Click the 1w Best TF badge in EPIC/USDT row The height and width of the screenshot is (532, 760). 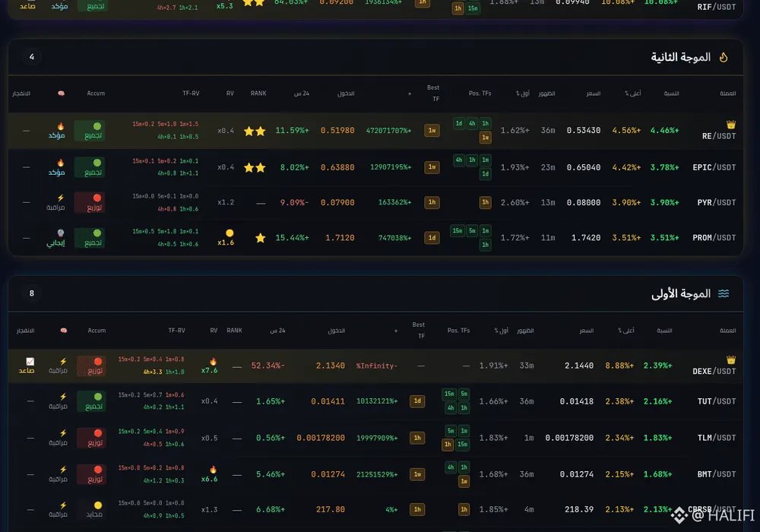432,167
